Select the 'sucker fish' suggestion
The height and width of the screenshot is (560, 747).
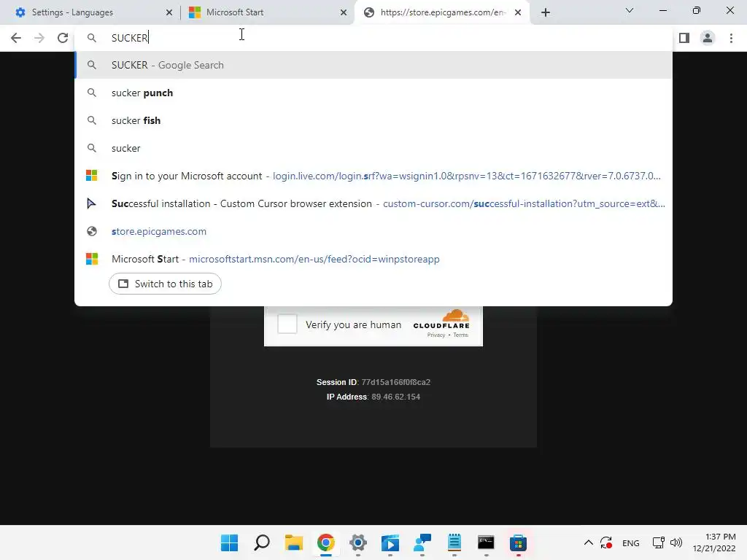click(373, 120)
